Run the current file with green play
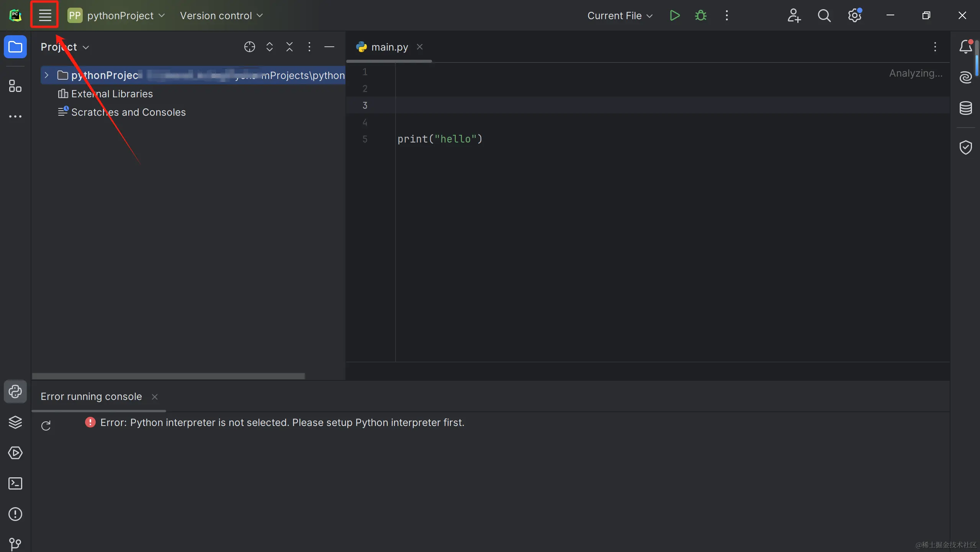 point(674,15)
